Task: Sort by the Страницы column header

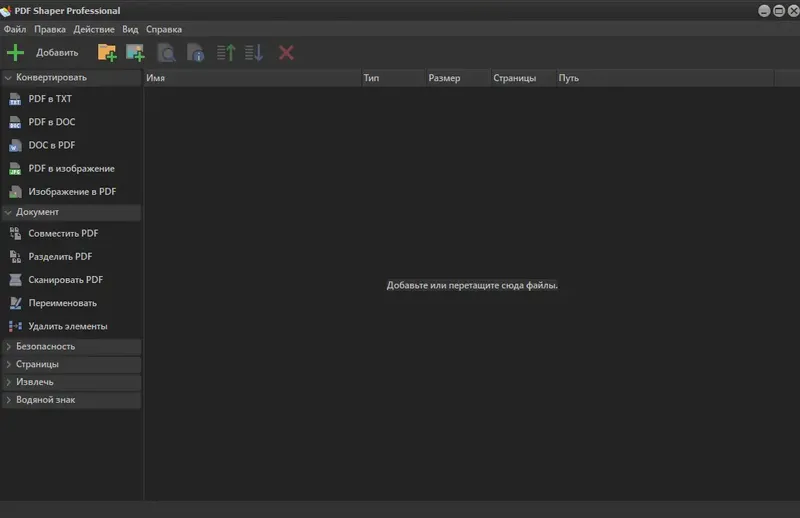Action: click(x=523, y=78)
